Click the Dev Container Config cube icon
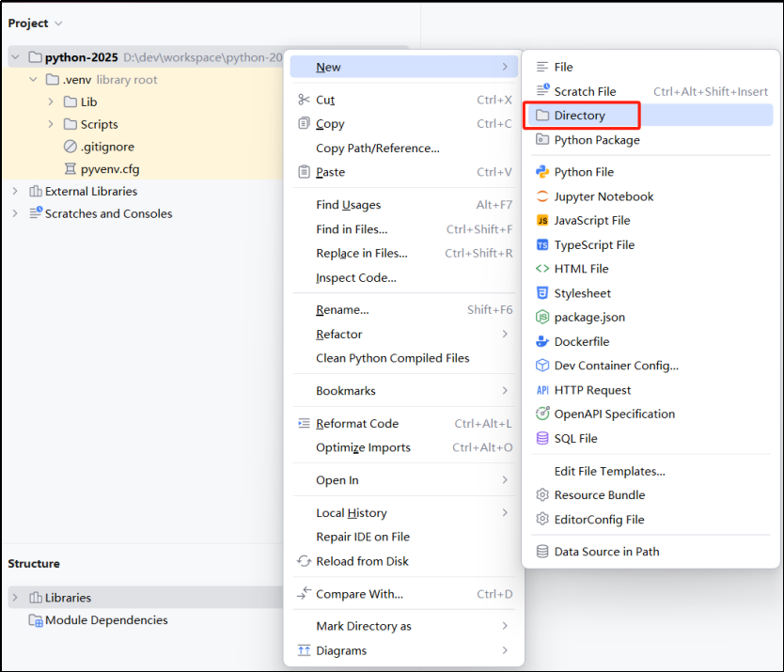 tap(542, 366)
